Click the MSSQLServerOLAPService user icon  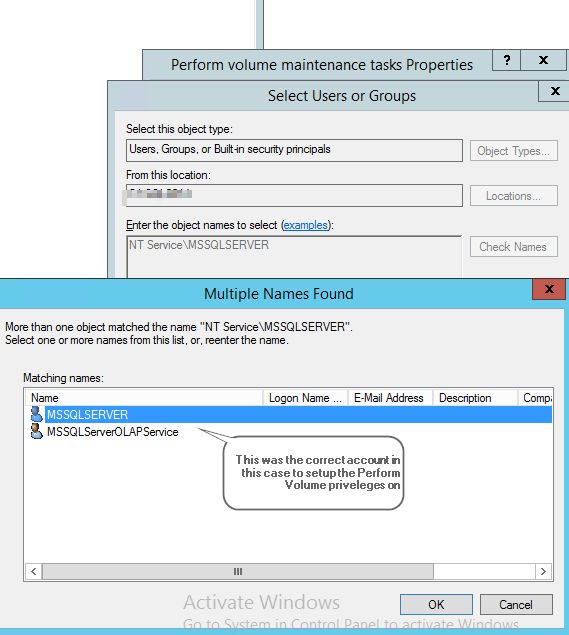[36, 431]
